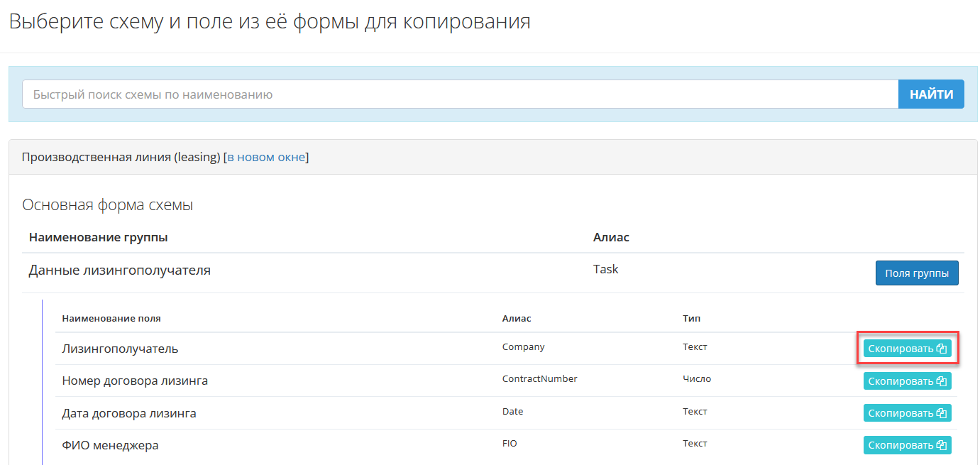Select the Данные лизингополучателя group row
980x465 pixels.
pyautogui.click(x=119, y=270)
